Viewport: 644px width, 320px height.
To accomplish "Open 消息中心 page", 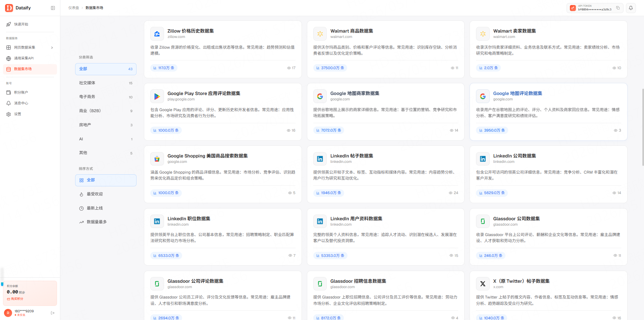I will coord(30,103).
